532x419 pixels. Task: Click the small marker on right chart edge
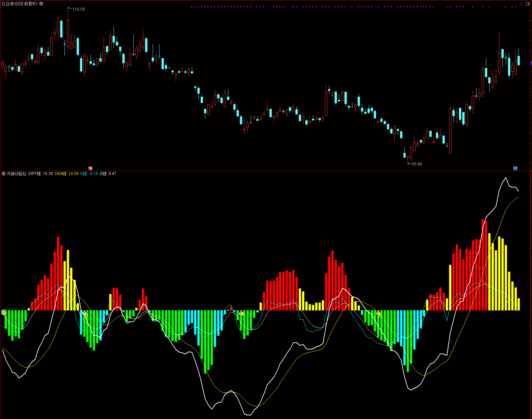(x=531, y=63)
